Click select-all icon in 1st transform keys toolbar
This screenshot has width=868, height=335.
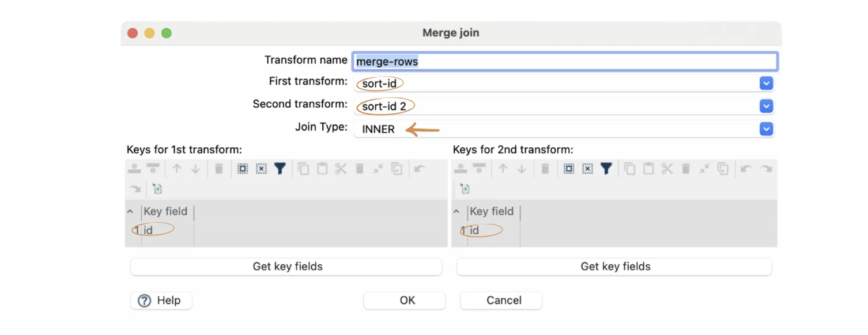243,169
